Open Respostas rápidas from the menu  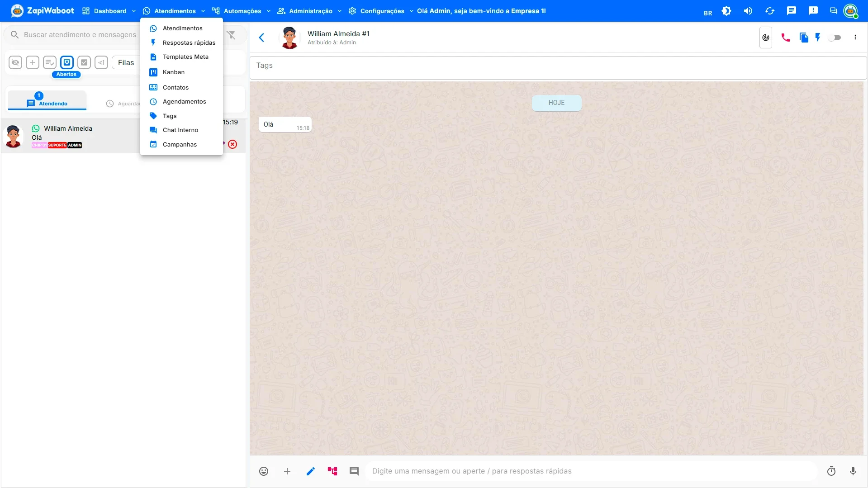(x=181, y=43)
